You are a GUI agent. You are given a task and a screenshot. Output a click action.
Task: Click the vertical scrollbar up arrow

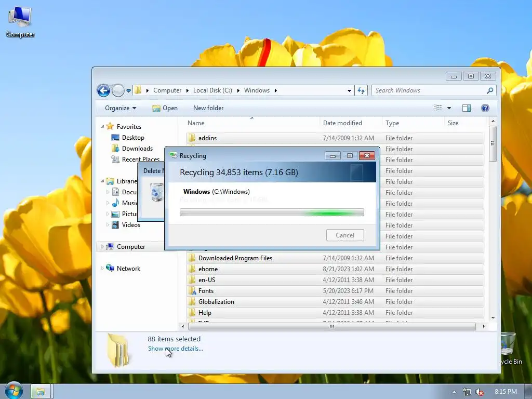pyautogui.click(x=493, y=121)
